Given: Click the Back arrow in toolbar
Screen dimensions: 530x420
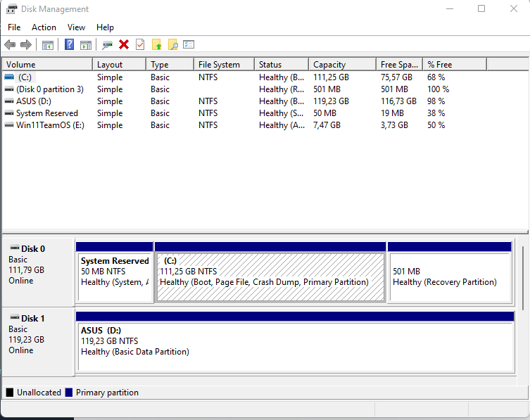Looking at the screenshot, I should point(10,45).
